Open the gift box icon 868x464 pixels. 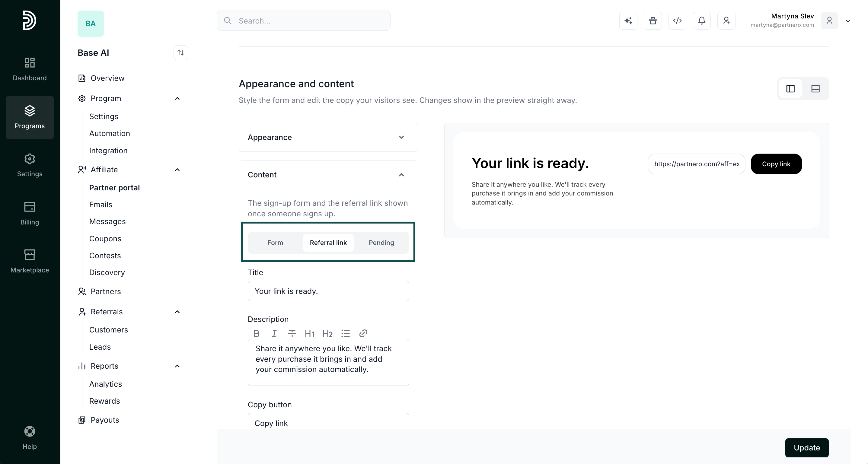point(653,21)
